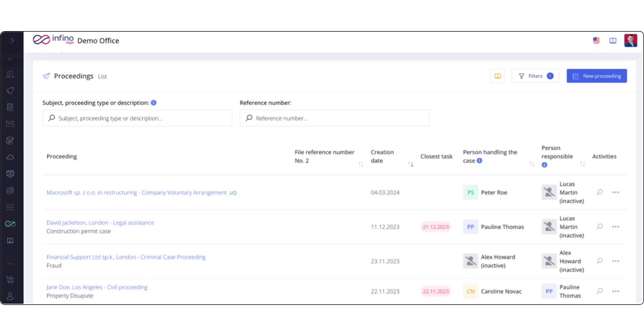Click the Reference number search field
The image size is (644, 336).
pos(334,118)
